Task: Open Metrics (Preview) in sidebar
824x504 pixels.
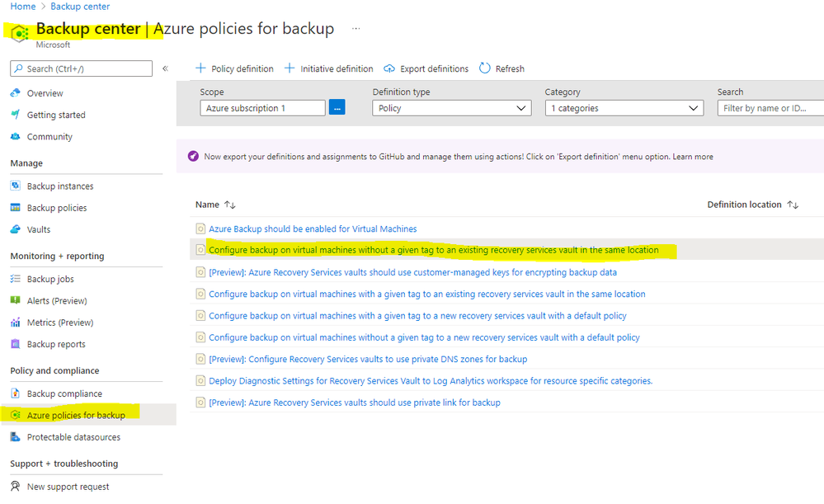Action: click(60, 323)
